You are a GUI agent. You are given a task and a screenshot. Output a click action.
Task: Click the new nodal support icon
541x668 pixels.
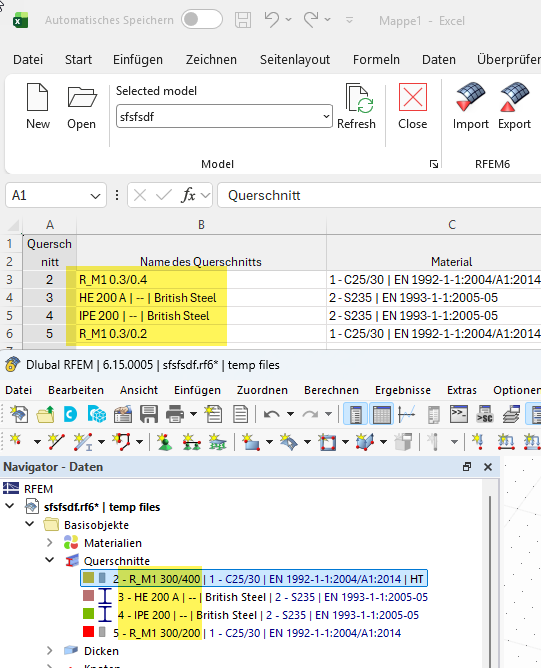[164, 441]
